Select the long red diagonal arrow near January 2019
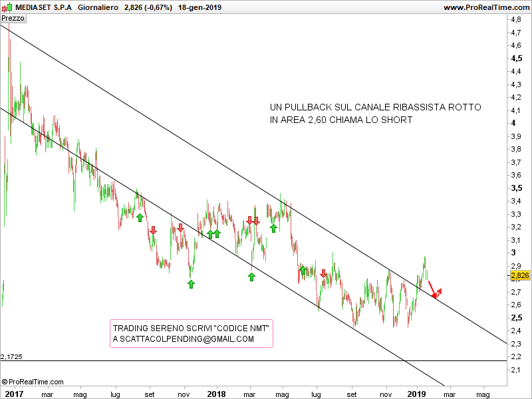Screen dimensions: 532x399 [x=432, y=289]
